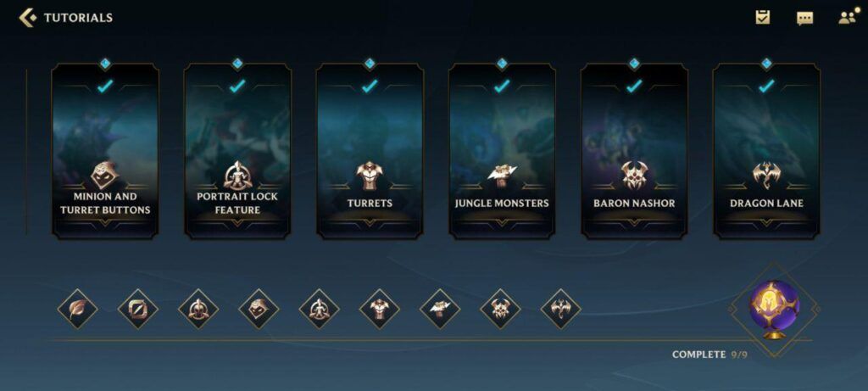
Task: Open Minion and Turret Buttons tutorial card
Action: [x=105, y=151]
